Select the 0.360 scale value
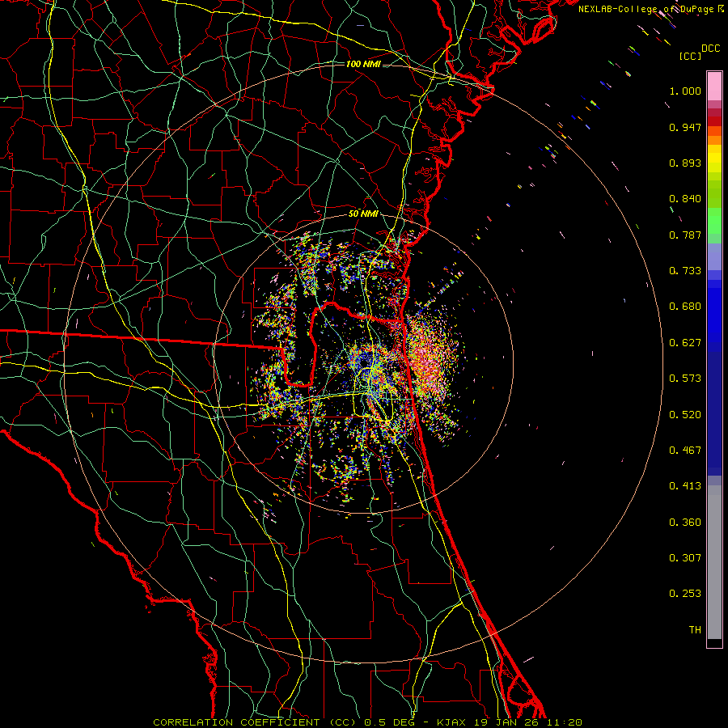Viewport: 728px width, 728px height. [685, 523]
